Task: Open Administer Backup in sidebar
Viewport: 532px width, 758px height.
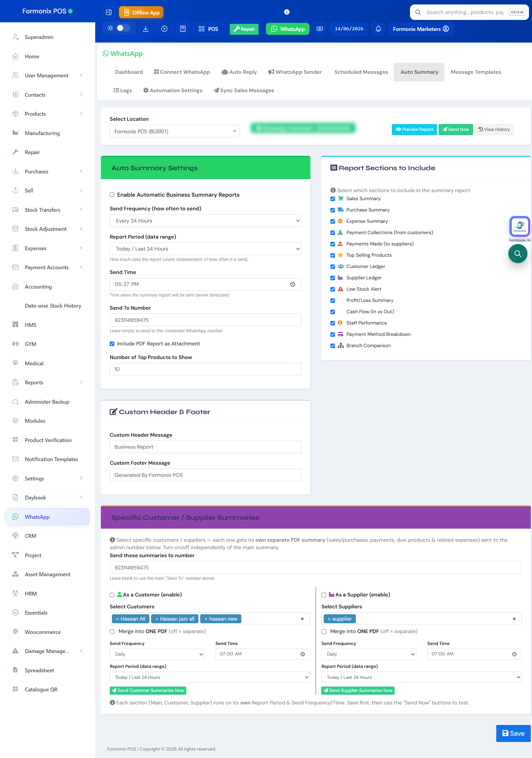Action: (x=48, y=402)
